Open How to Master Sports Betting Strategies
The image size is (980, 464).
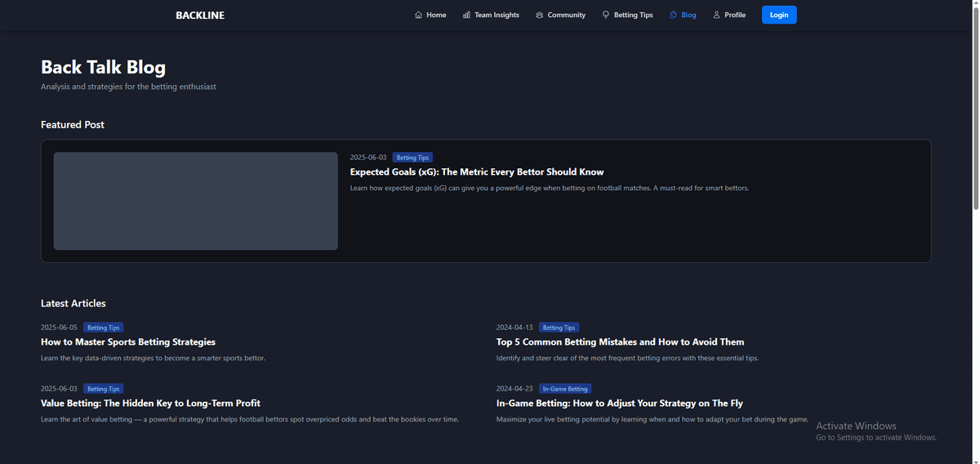pyautogui.click(x=128, y=342)
